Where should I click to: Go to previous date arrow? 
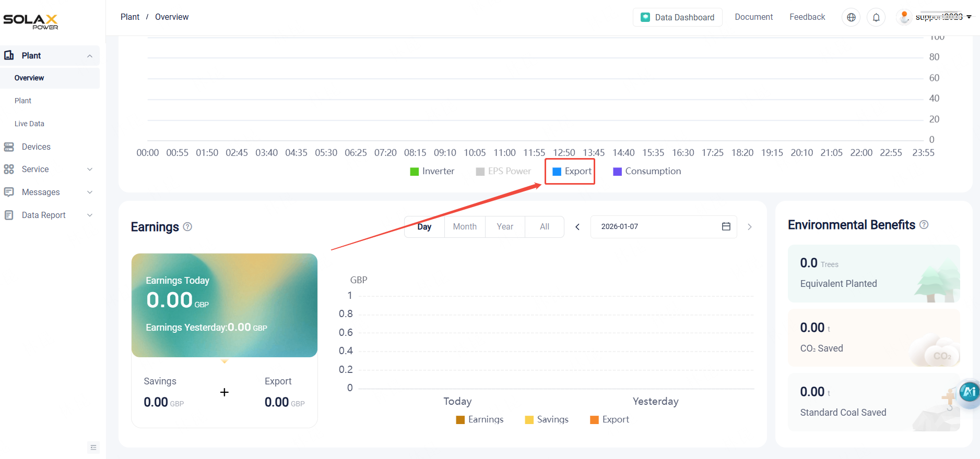(x=577, y=227)
